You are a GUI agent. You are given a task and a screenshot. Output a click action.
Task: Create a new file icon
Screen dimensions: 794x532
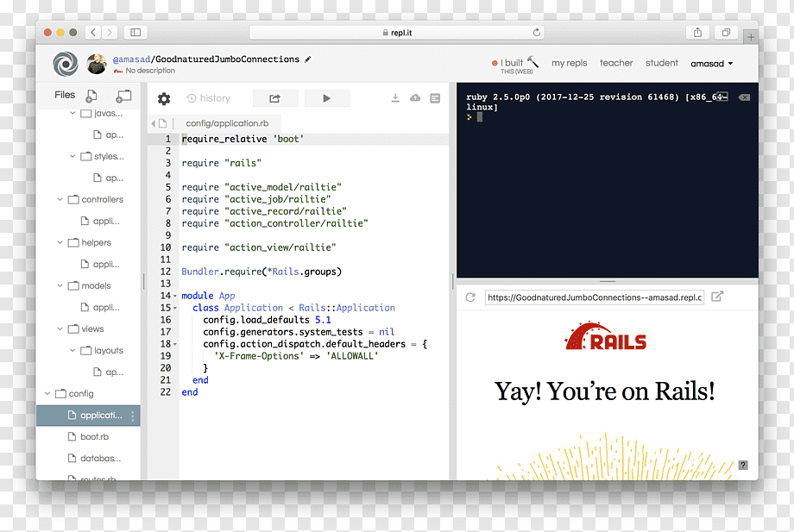point(91,96)
